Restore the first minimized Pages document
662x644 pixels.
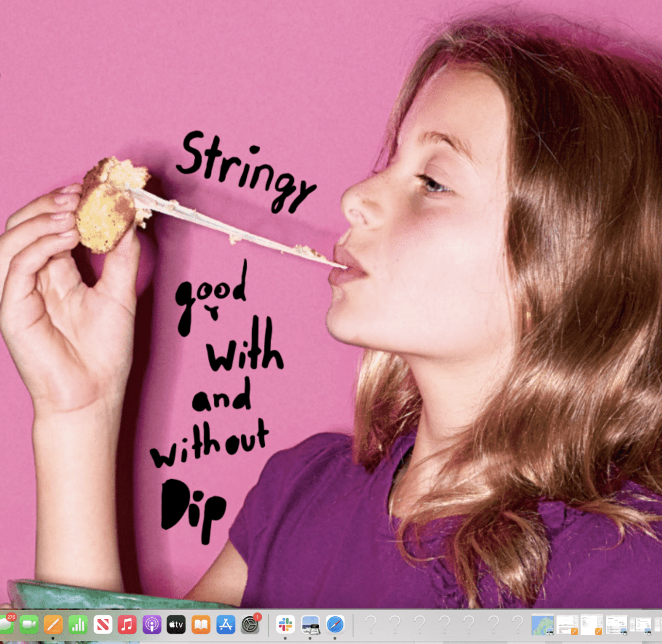pyautogui.click(x=567, y=625)
